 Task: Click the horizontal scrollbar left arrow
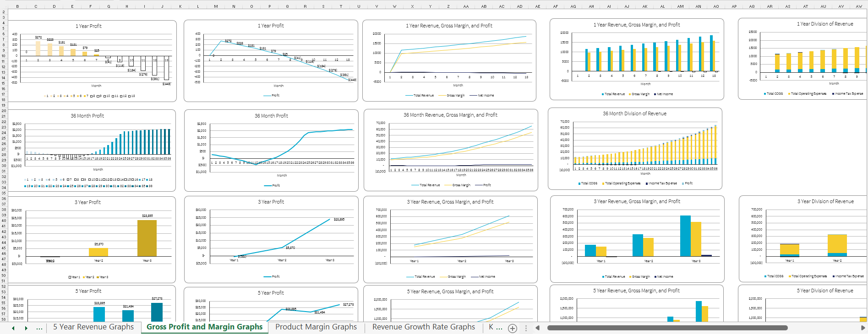click(x=538, y=328)
